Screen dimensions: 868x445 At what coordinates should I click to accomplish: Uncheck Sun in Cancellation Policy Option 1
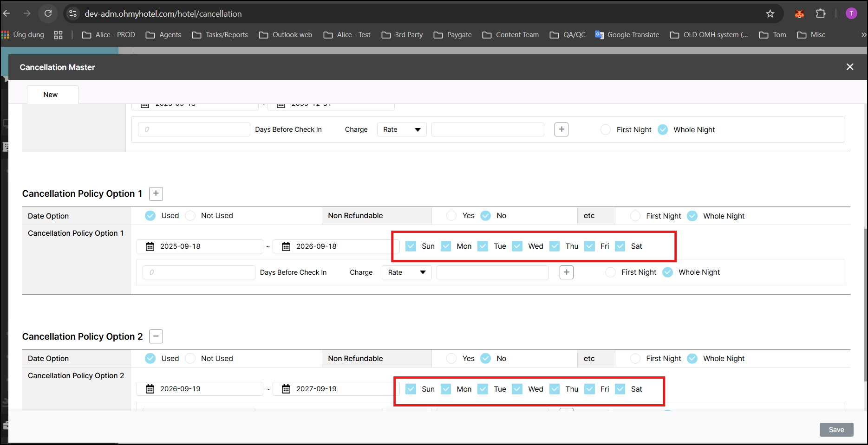(x=411, y=246)
